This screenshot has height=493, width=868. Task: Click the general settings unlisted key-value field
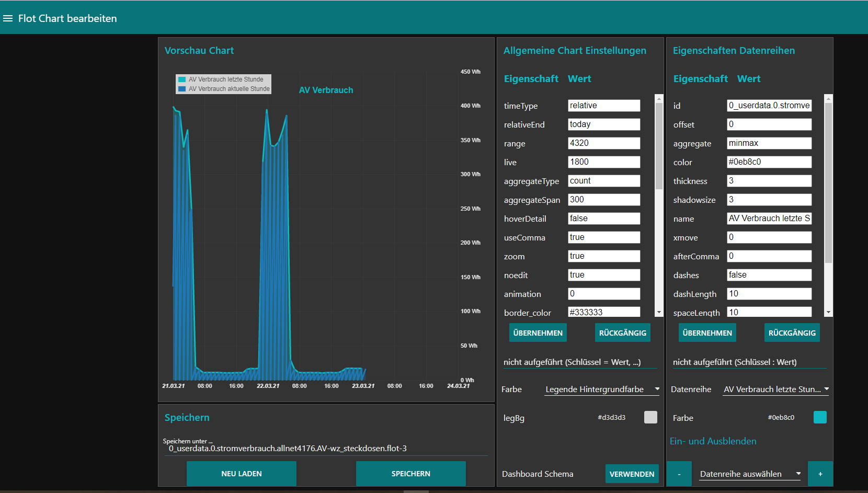(x=580, y=362)
